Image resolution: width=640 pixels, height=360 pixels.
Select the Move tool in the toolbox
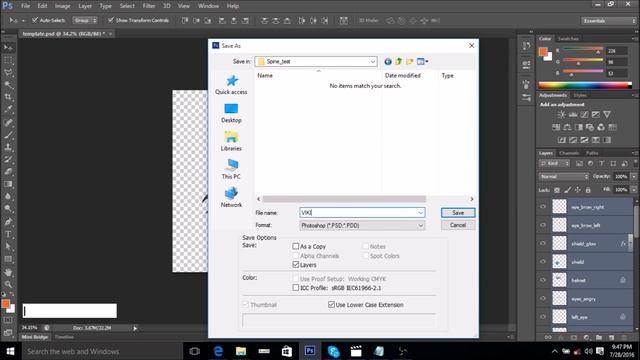pyautogui.click(x=8, y=48)
